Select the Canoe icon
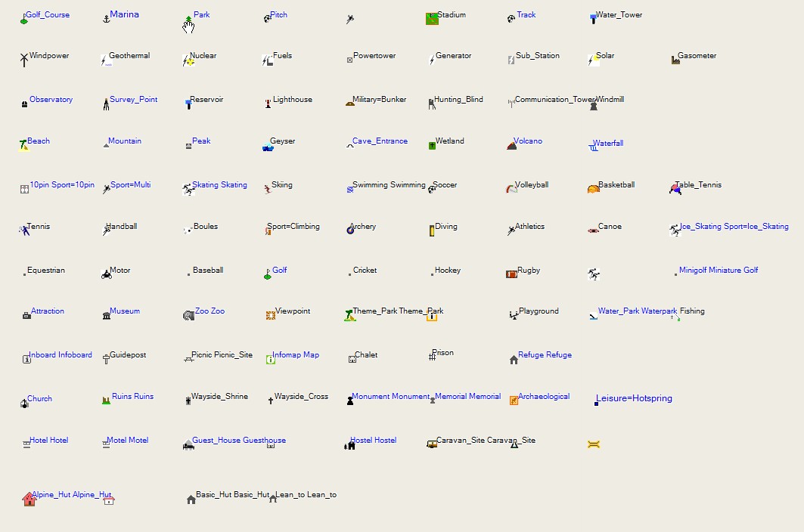Image resolution: width=804 pixels, height=532 pixels. click(593, 230)
